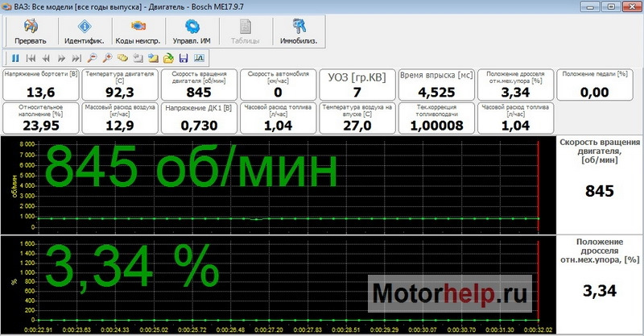Screen dimensions: 644x336
Task: Click the Положение дросселя label in right panel
Action: pos(600,251)
